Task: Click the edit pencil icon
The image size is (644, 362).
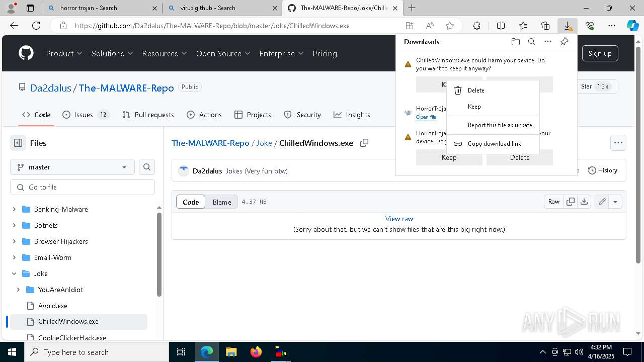Action: tap(602, 202)
